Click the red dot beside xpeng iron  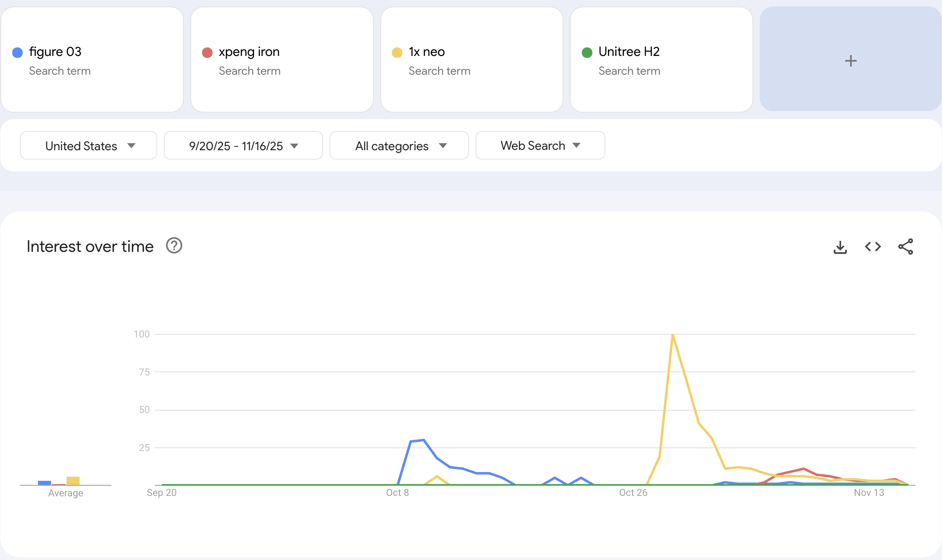pyautogui.click(x=207, y=53)
